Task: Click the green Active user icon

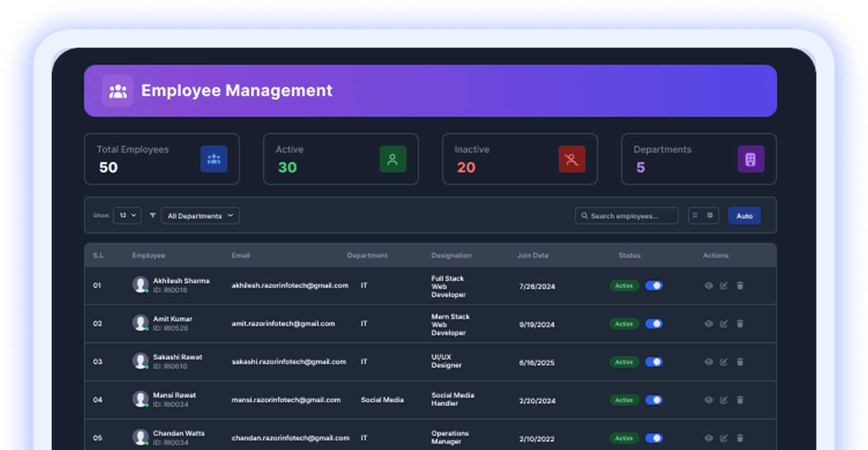Action: point(392,159)
